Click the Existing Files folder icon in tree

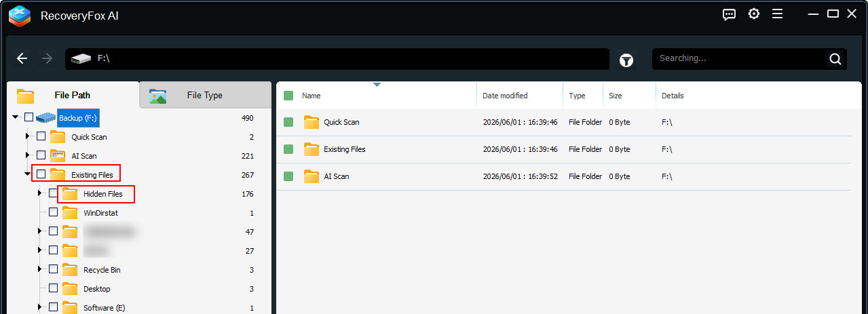click(x=58, y=174)
